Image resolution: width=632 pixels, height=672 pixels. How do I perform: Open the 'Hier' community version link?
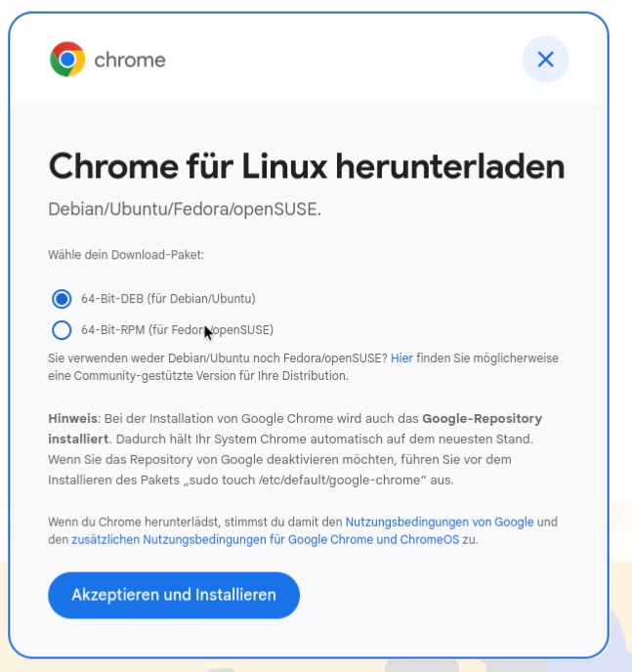[x=401, y=358]
